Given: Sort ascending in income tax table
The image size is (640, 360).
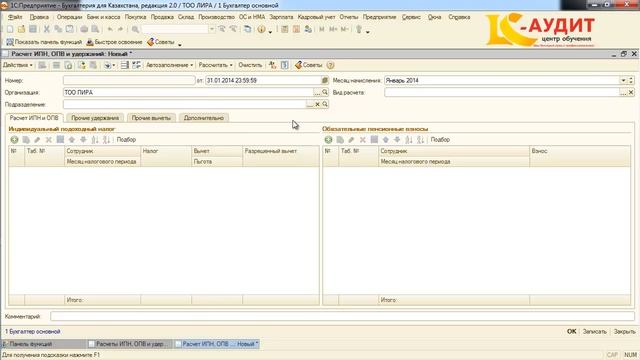Looking at the screenshot, I should coord(95,140).
